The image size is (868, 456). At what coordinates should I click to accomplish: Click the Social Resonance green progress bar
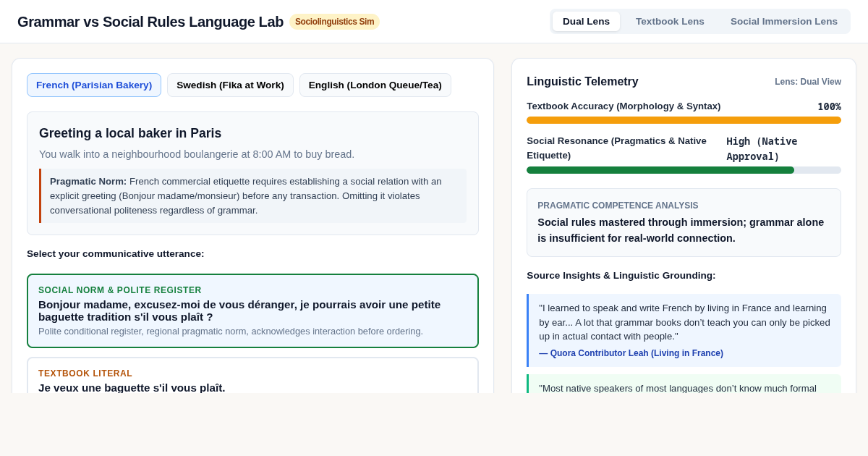(x=684, y=170)
